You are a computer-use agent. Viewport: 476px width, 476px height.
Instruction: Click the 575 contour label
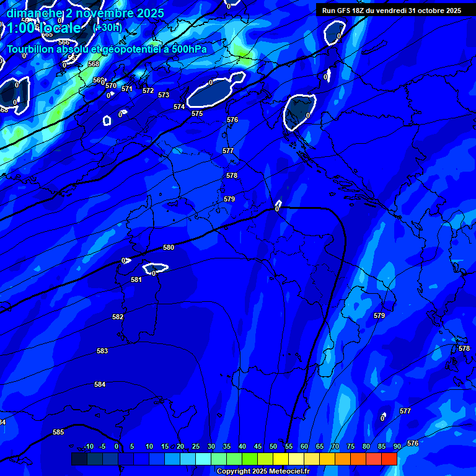pyautogui.click(x=197, y=113)
